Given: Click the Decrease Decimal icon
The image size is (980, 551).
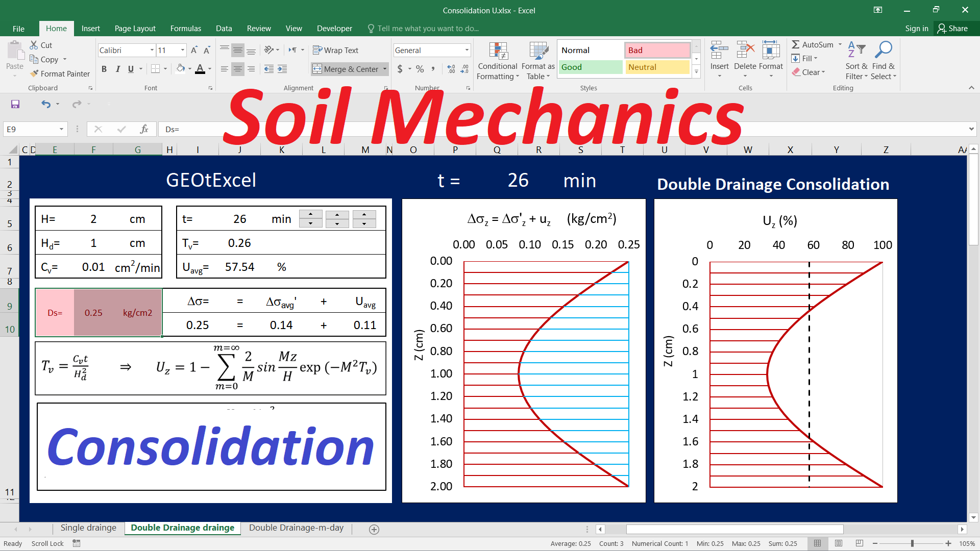Looking at the screenshot, I should point(464,69).
